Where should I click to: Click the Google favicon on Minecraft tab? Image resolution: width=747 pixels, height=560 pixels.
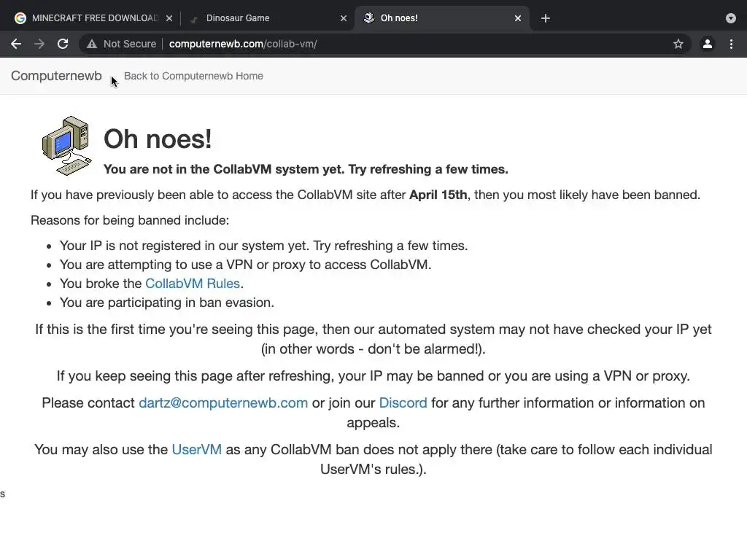click(x=20, y=18)
